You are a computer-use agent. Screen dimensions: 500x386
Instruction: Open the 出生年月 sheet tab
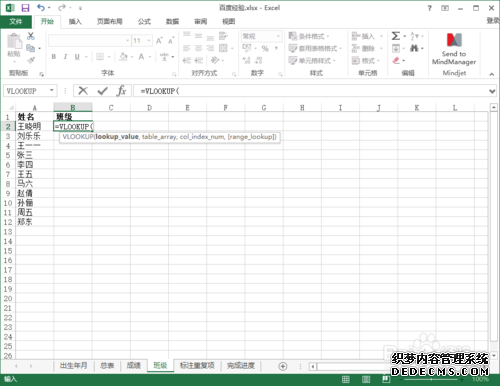click(x=74, y=366)
